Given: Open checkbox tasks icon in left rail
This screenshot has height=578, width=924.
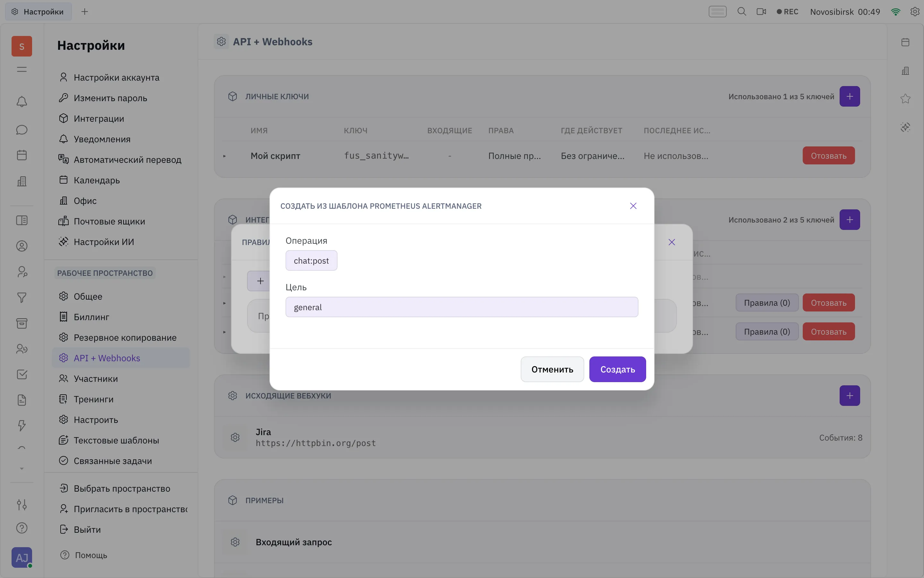Looking at the screenshot, I should coord(22,374).
